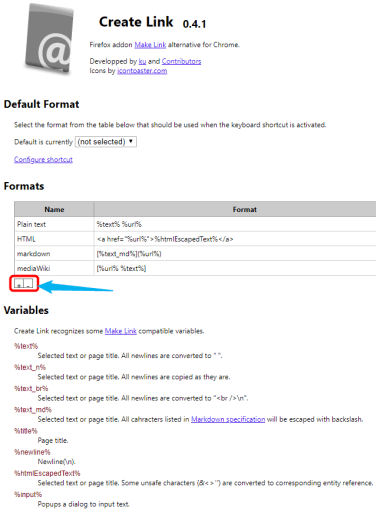Click the 0.4.1 version number
Screen dimensions: 376x510
pos(194,24)
